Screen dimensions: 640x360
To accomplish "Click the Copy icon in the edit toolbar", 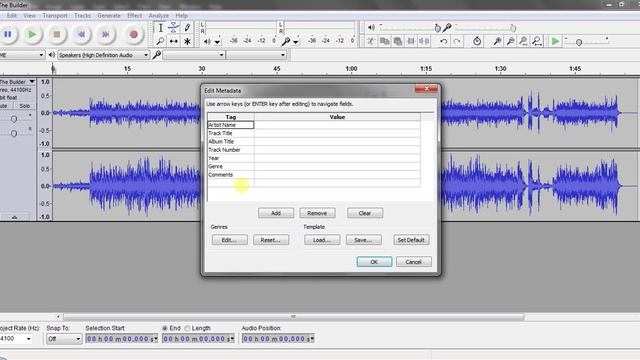I will tap(384, 41).
